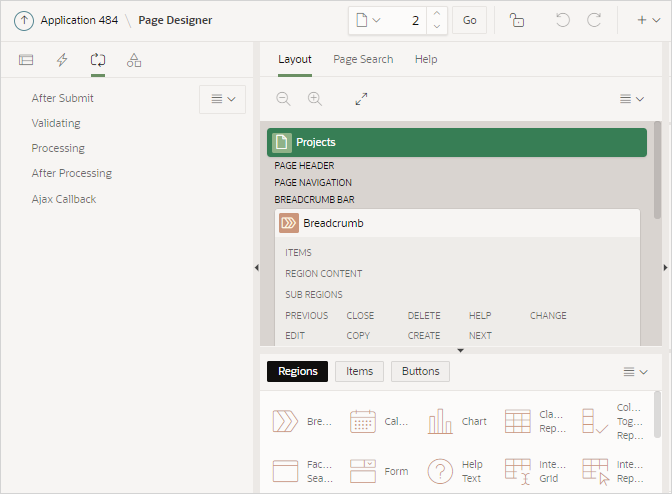The height and width of the screenshot is (494, 672).
Task: Pick the Classic Report region in gallery
Action: (x=535, y=421)
